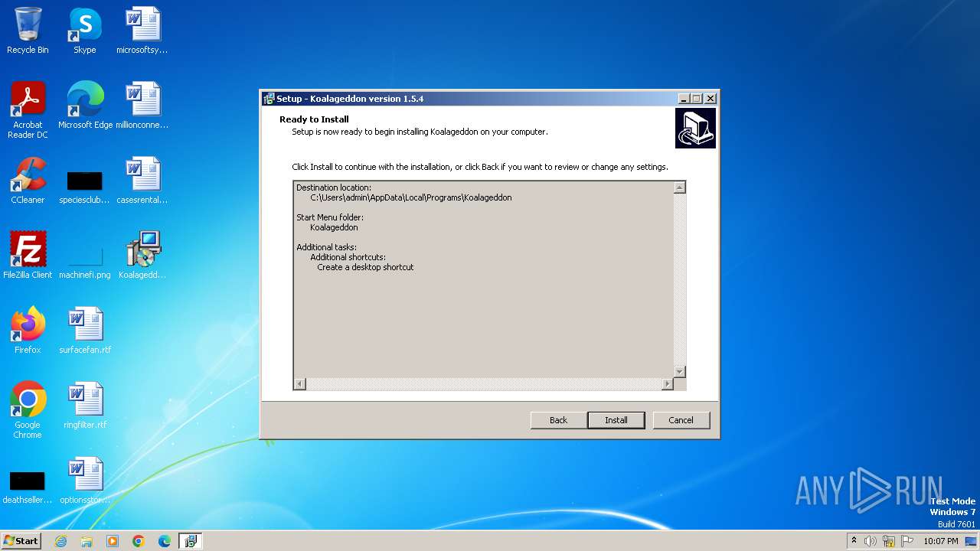
Task: Open Windows Explorer folder in taskbar
Action: point(87,541)
